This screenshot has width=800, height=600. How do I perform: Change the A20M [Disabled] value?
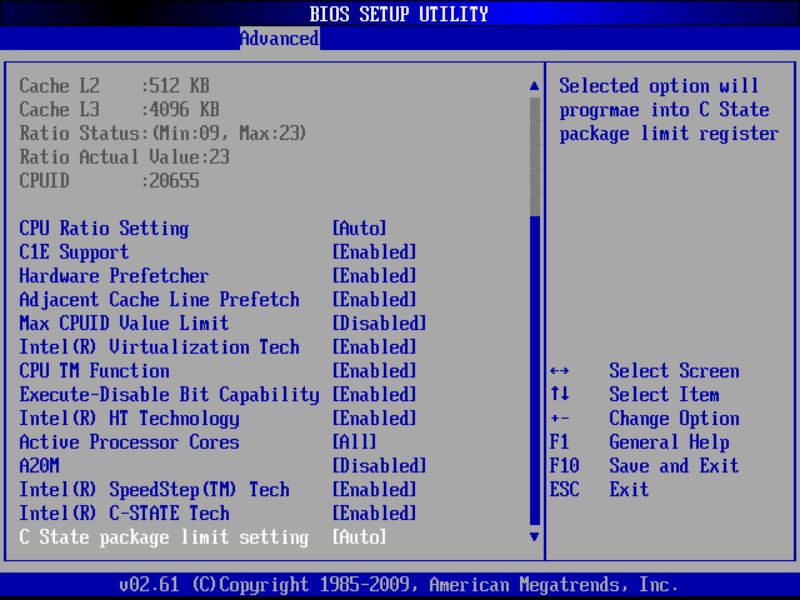tap(379, 466)
